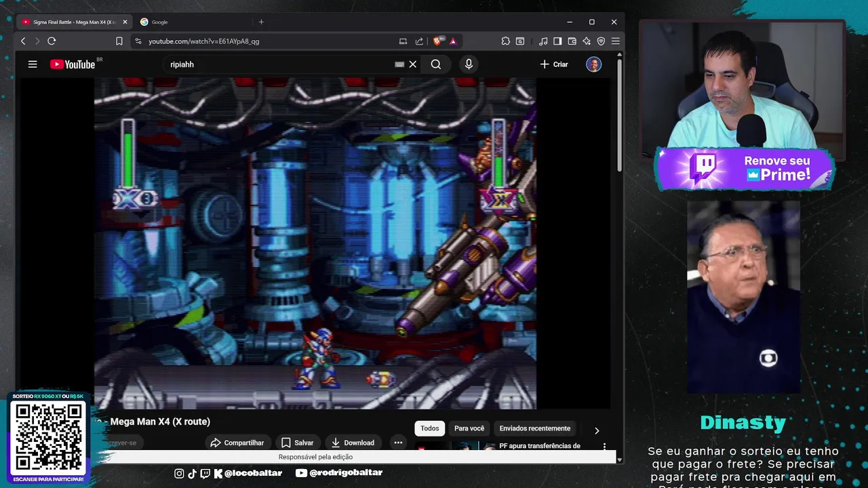Open the YouTube hamburger guide menu

(x=33, y=64)
